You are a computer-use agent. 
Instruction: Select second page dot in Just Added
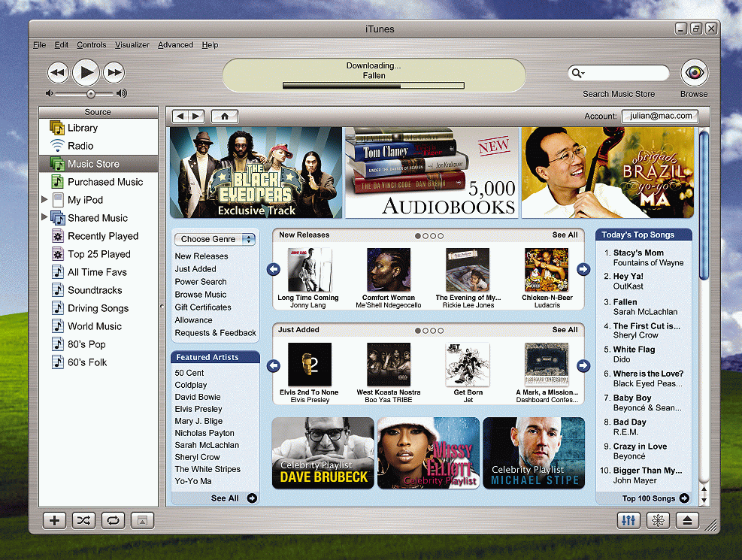pyautogui.click(x=426, y=331)
